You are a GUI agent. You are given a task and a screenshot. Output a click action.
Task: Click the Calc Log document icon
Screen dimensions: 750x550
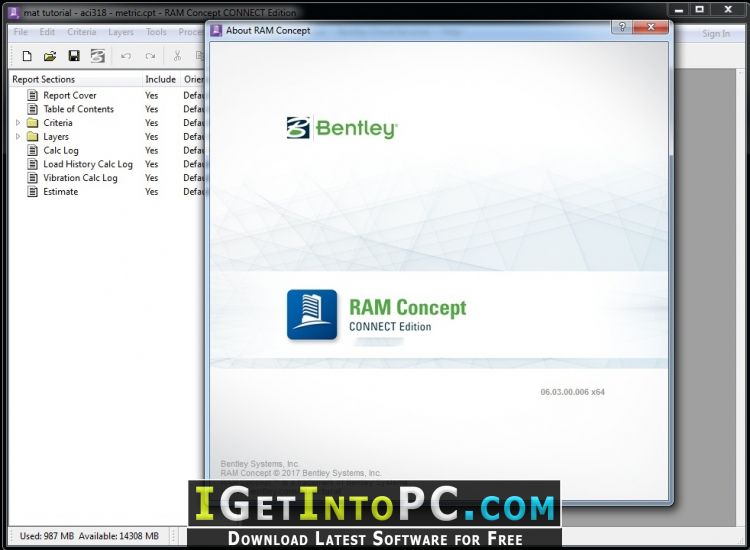tap(33, 150)
